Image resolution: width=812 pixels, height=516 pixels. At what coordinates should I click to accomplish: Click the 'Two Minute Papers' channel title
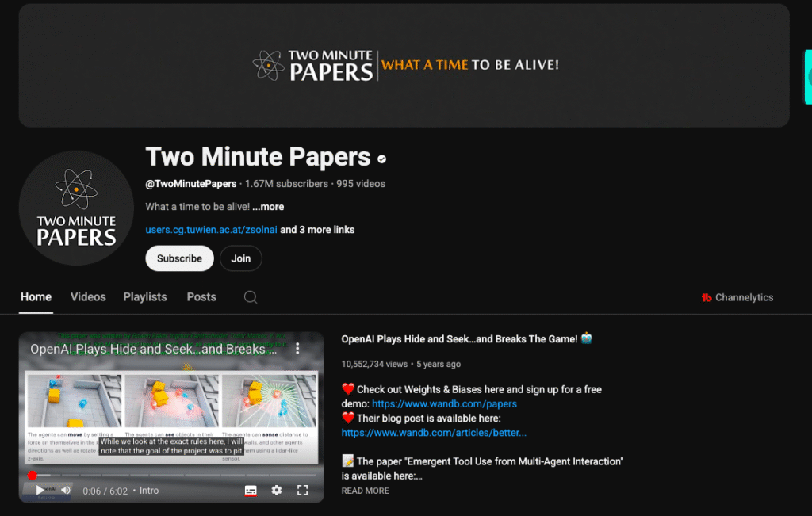[x=258, y=156]
